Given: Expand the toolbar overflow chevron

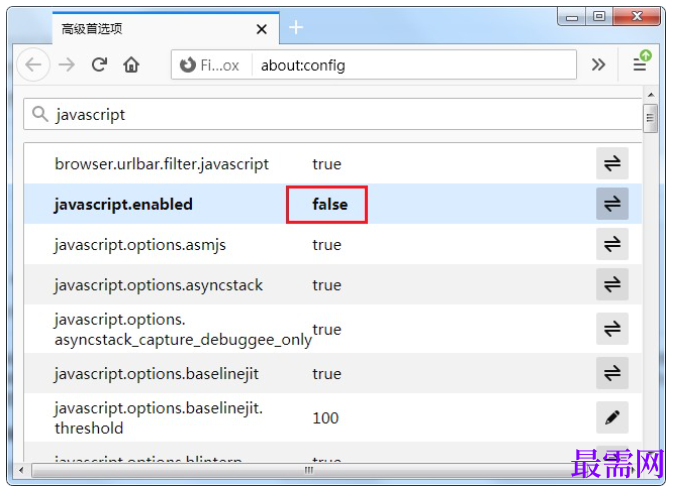Looking at the screenshot, I should click(598, 65).
